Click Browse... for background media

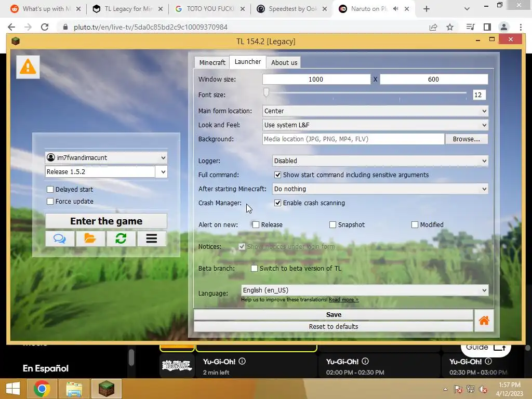(467, 139)
